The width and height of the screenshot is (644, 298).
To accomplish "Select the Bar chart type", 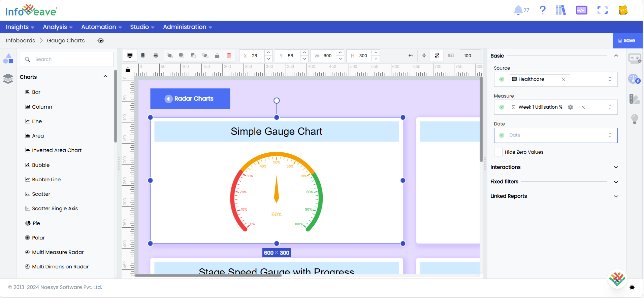I will (x=33, y=92).
